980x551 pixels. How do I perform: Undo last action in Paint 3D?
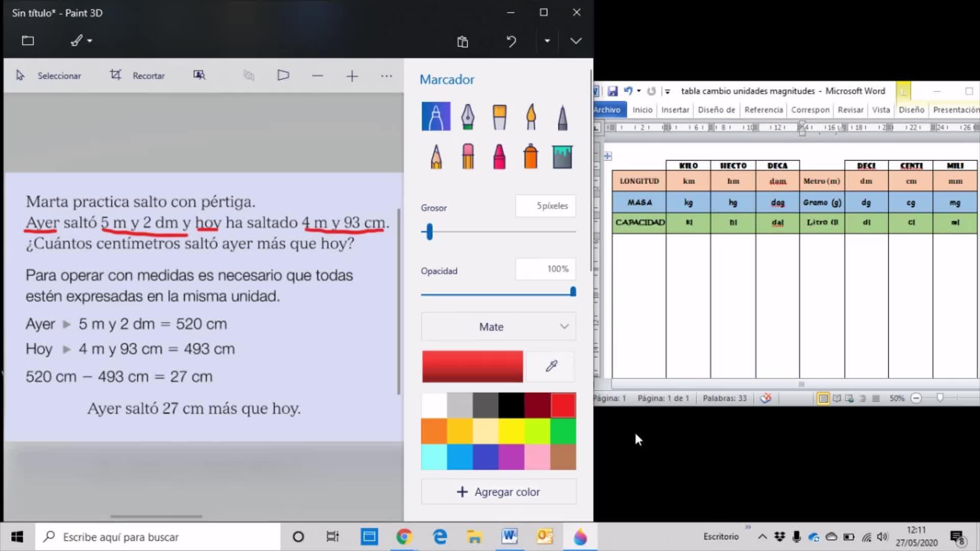click(x=511, y=41)
